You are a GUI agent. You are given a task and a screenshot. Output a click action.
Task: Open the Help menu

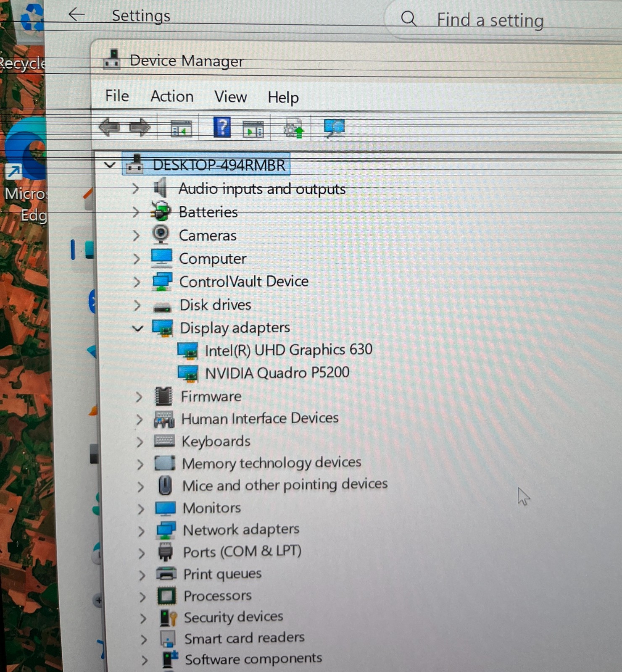tap(283, 97)
